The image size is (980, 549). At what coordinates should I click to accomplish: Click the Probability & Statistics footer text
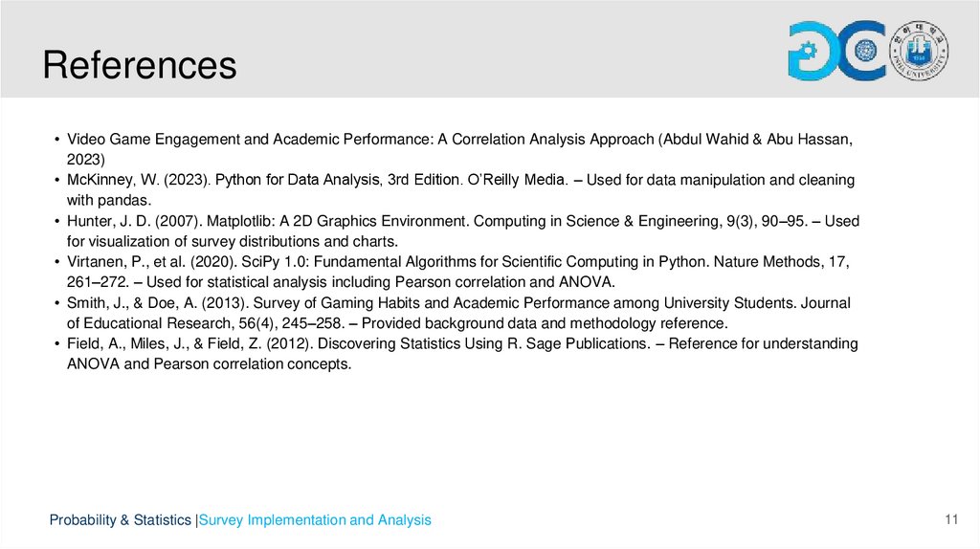(x=121, y=520)
